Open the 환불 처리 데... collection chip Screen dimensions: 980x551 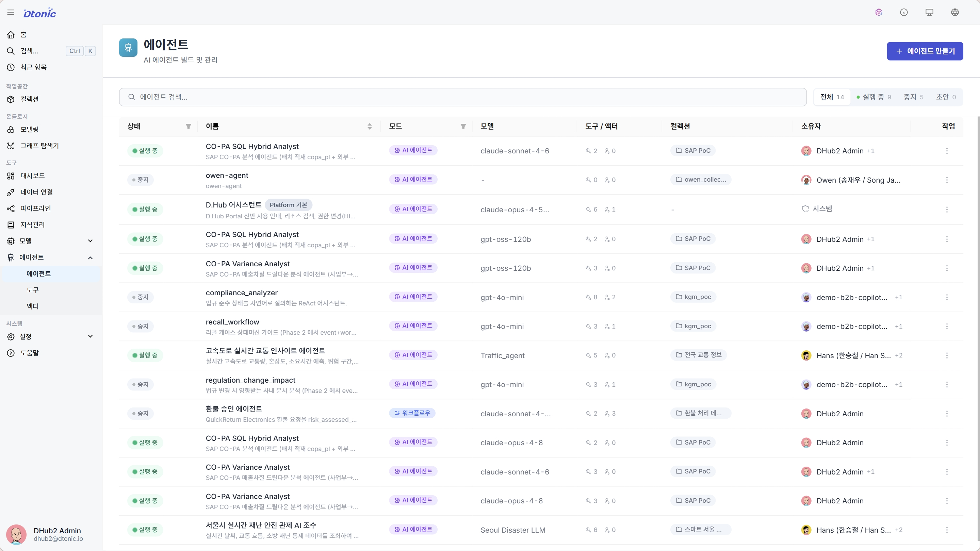click(701, 413)
